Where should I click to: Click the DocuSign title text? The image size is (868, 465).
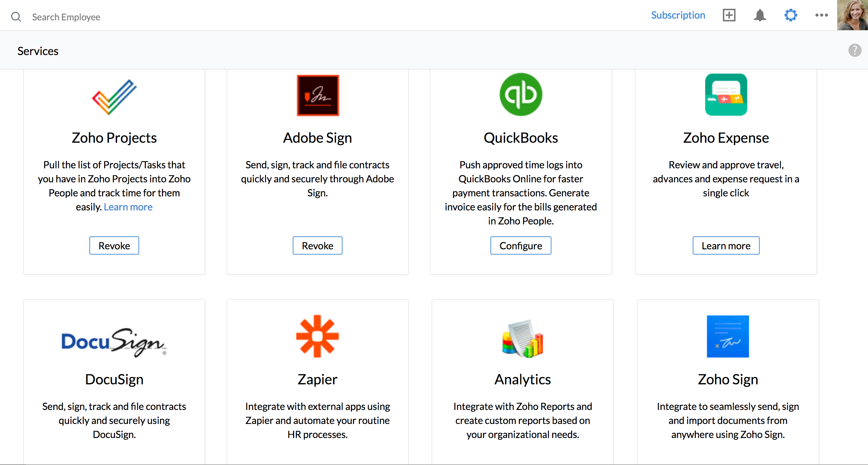click(114, 379)
